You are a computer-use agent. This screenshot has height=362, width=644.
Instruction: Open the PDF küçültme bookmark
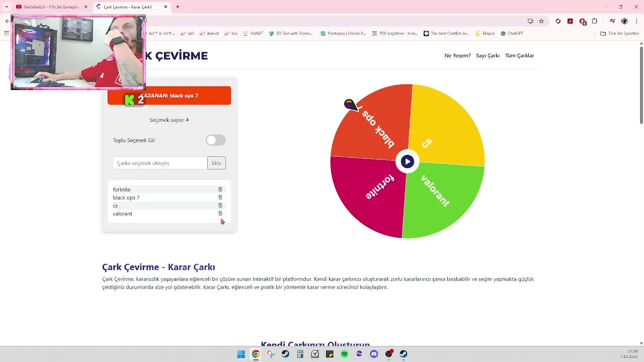click(395, 34)
